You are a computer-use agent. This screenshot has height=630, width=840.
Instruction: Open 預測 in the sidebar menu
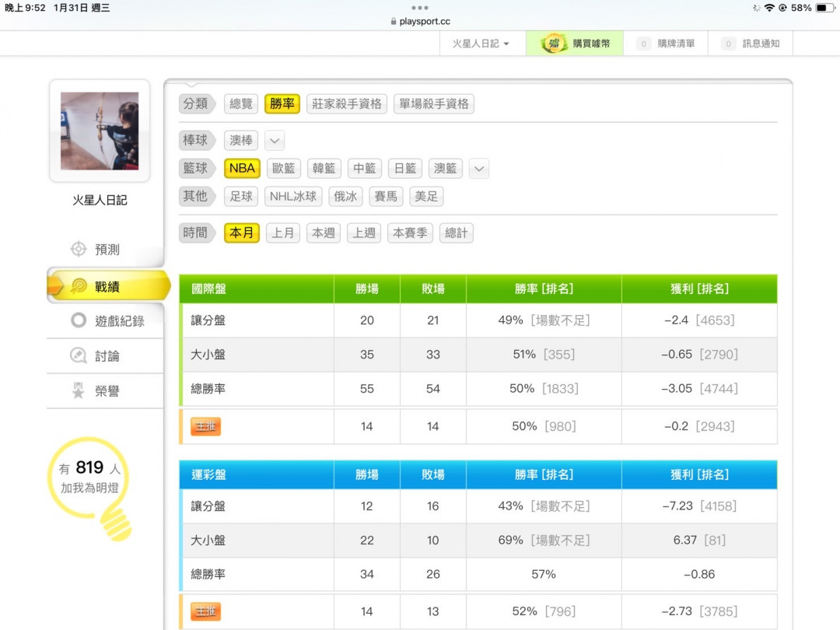pyautogui.click(x=106, y=249)
